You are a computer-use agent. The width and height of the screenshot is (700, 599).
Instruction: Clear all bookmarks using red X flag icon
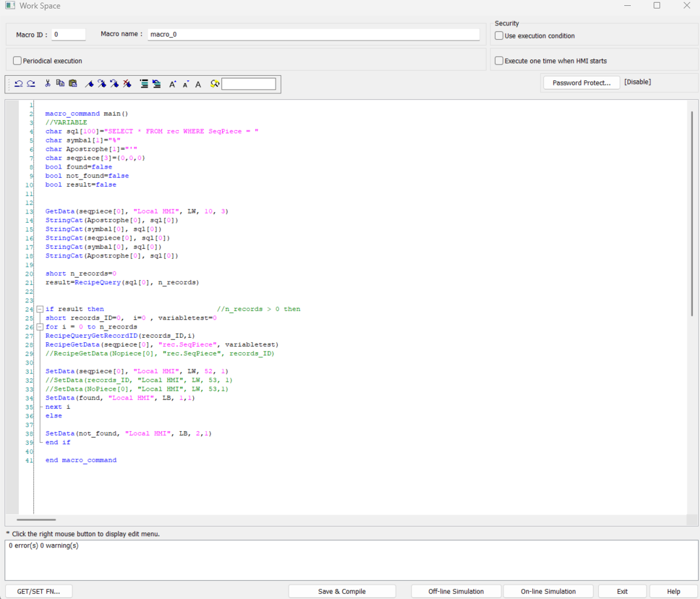[x=127, y=84]
